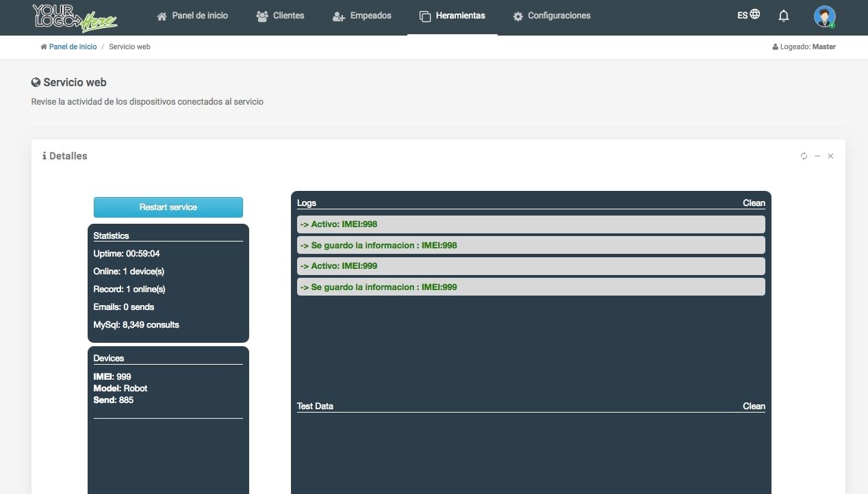Click the info icon next to Detalles
868x494 pixels.
44,156
